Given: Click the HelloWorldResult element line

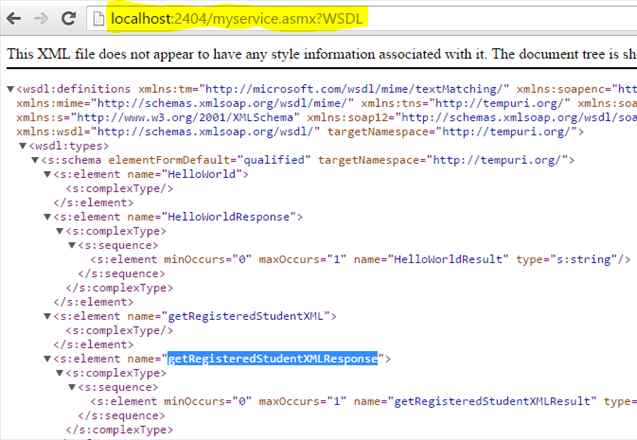Looking at the screenshot, I should tap(360, 260).
